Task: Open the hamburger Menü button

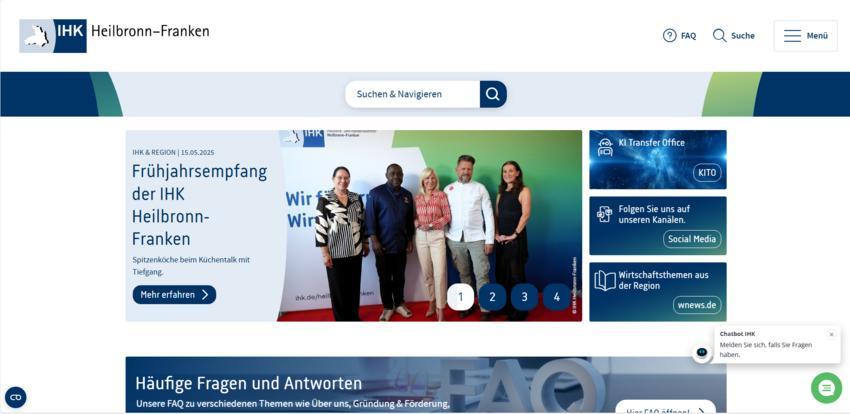Action: 805,35
